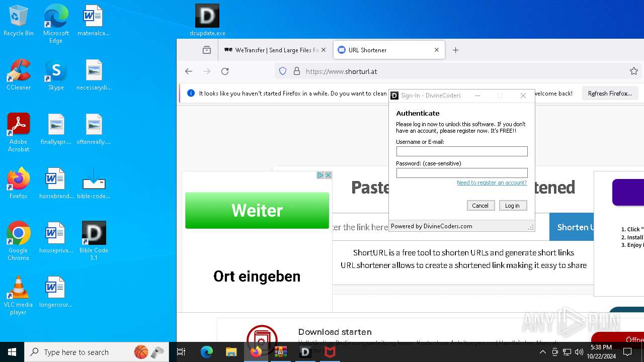Open Task View from taskbar
The height and width of the screenshot is (362, 644).
click(x=181, y=352)
